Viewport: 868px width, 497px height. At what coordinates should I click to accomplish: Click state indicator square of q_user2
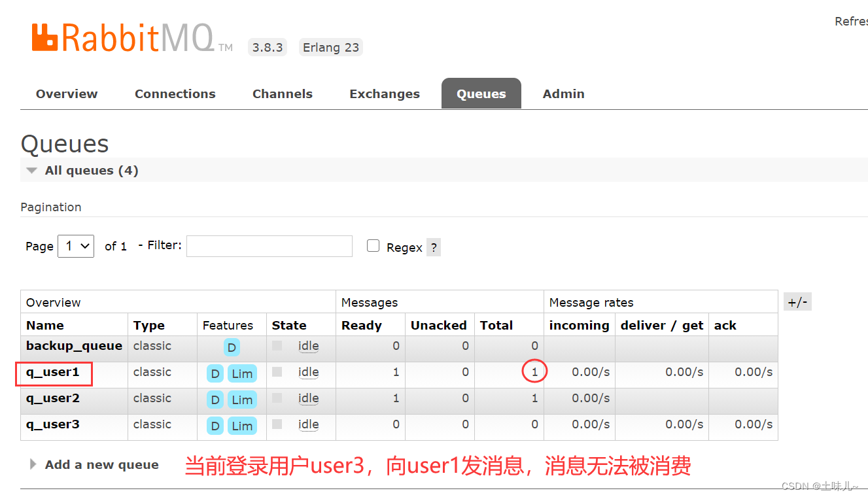pyautogui.click(x=277, y=398)
